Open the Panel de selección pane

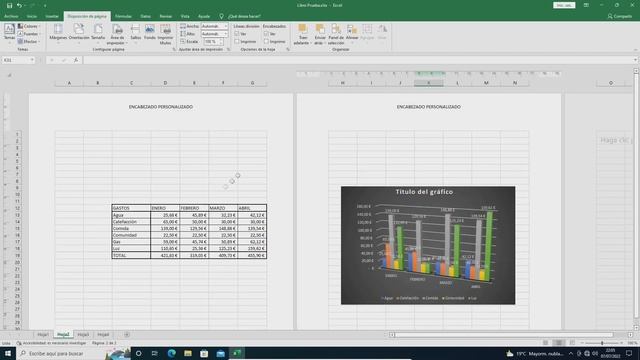point(336,34)
